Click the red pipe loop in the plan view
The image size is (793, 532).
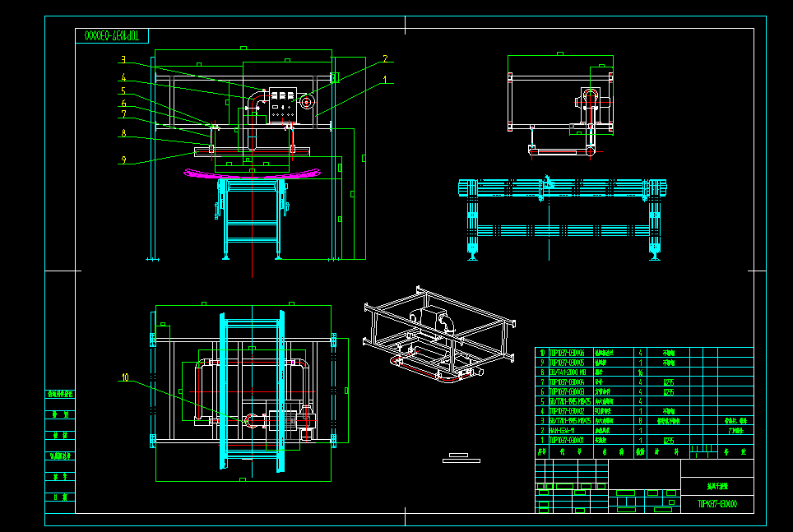[252, 392]
